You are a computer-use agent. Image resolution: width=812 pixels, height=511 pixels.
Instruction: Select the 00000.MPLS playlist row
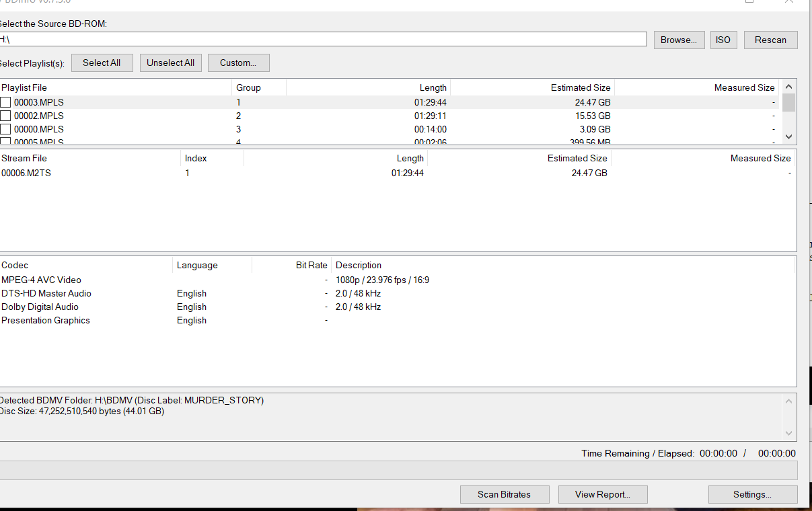point(390,129)
